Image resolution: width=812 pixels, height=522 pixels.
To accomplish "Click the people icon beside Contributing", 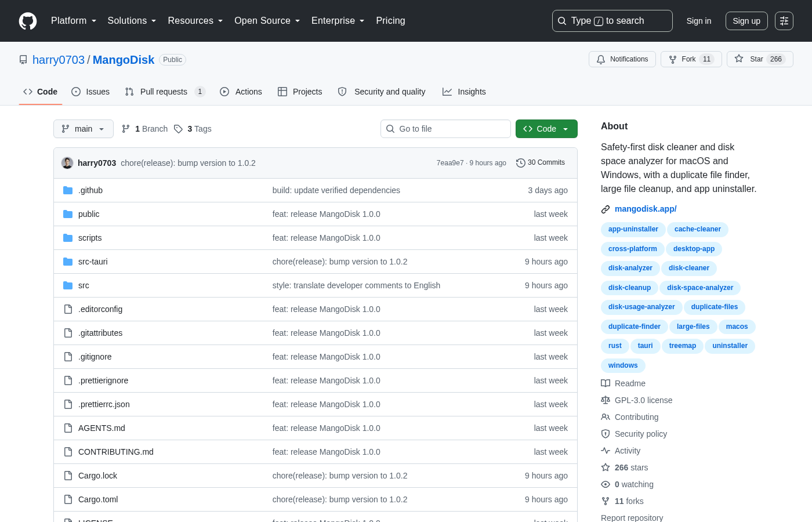I will (606, 417).
